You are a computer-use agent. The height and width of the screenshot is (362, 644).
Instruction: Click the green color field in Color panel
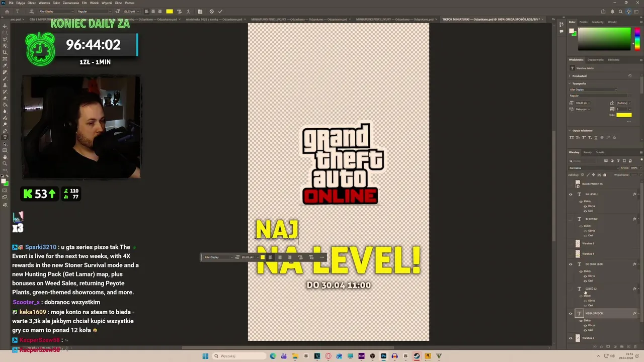(604, 39)
